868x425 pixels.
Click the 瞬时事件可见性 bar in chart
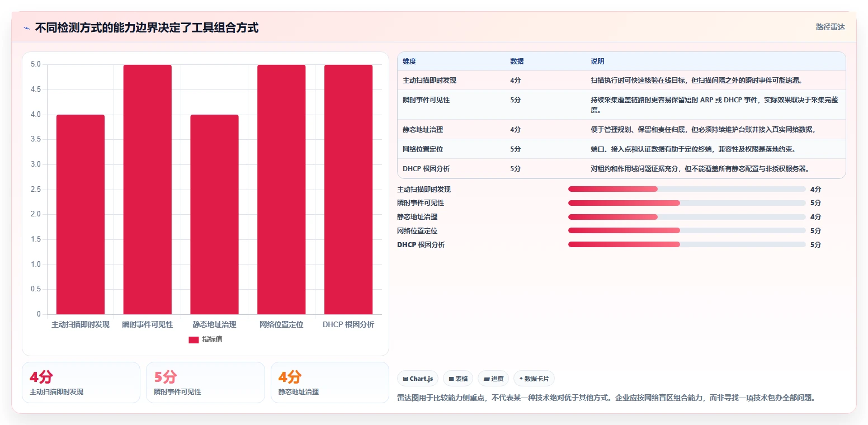(148, 190)
